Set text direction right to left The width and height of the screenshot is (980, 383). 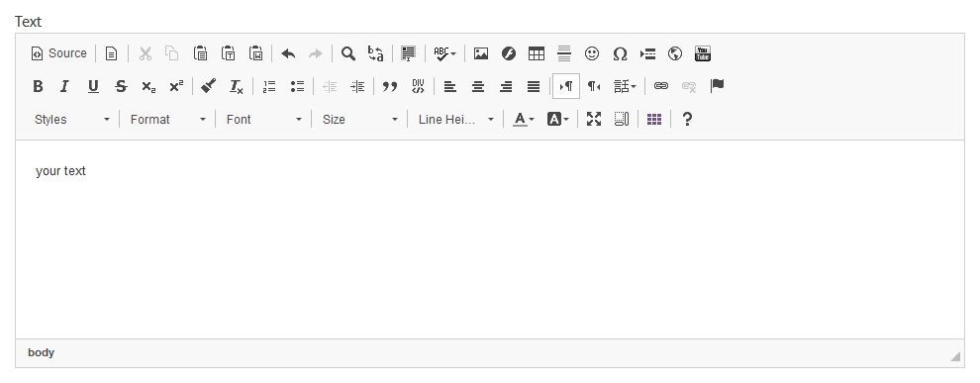pos(594,86)
